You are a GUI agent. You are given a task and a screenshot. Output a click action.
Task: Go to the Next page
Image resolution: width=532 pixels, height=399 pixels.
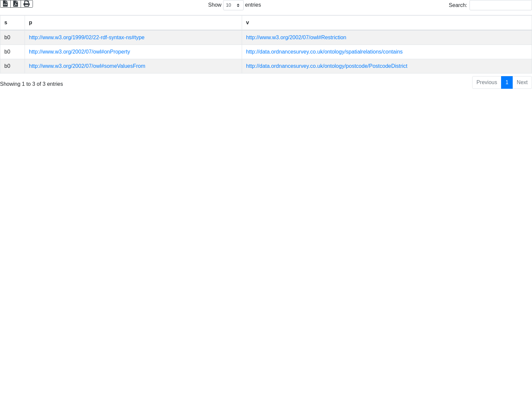tap(522, 82)
